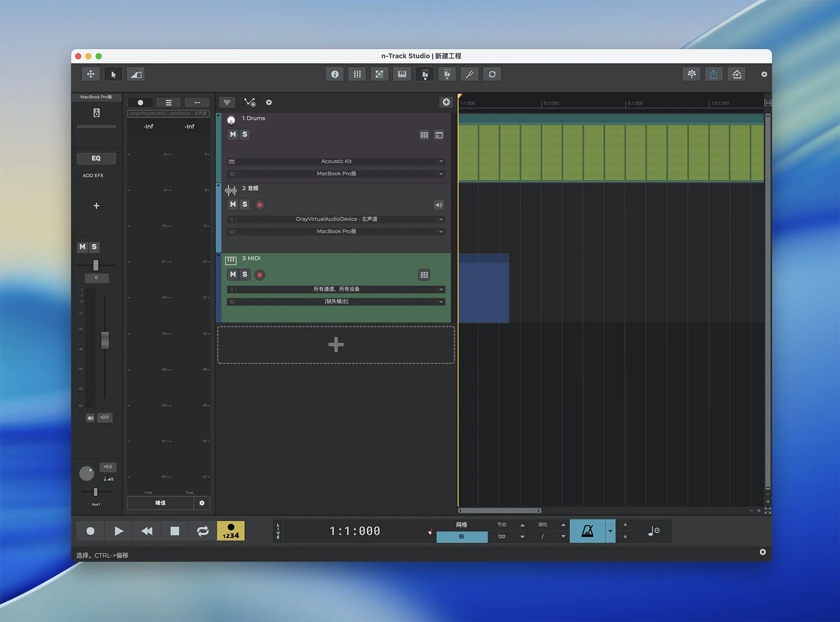Click the share export icon
The height and width of the screenshot is (622, 840).
714,74
